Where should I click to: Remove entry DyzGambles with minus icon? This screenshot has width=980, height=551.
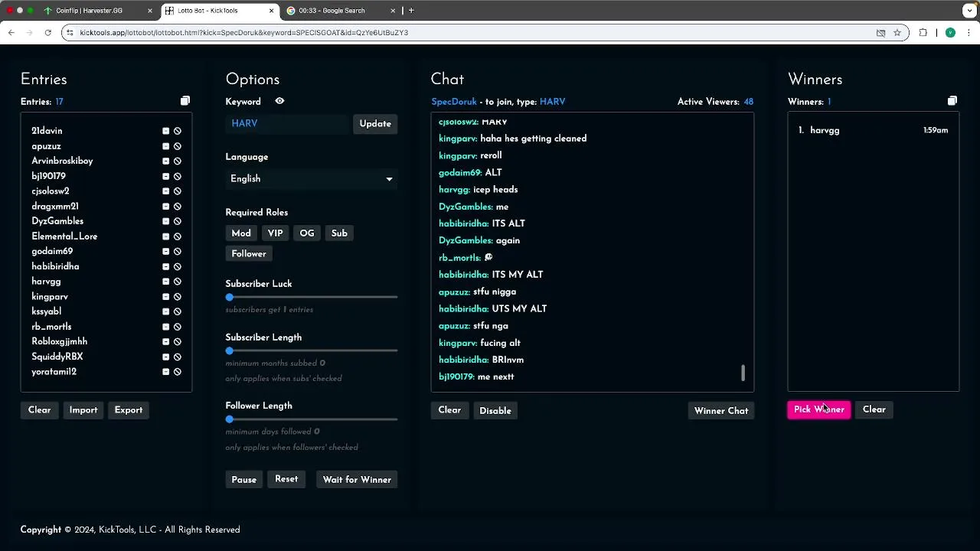(165, 221)
